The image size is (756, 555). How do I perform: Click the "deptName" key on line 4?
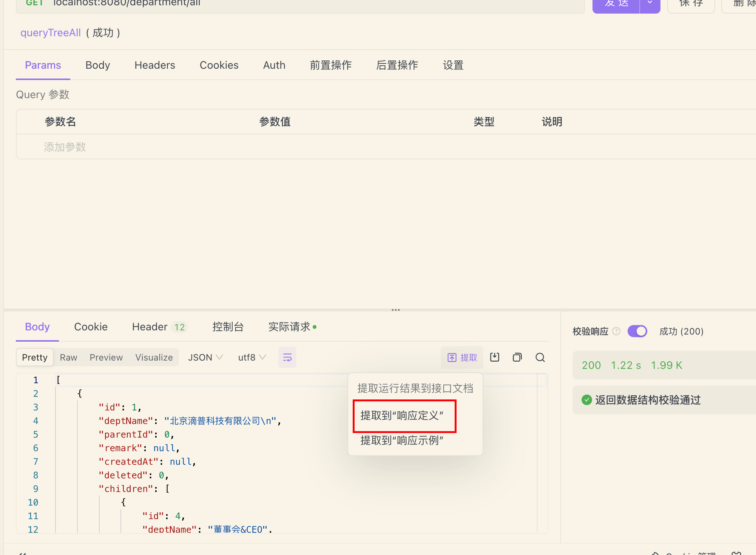coord(126,421)
